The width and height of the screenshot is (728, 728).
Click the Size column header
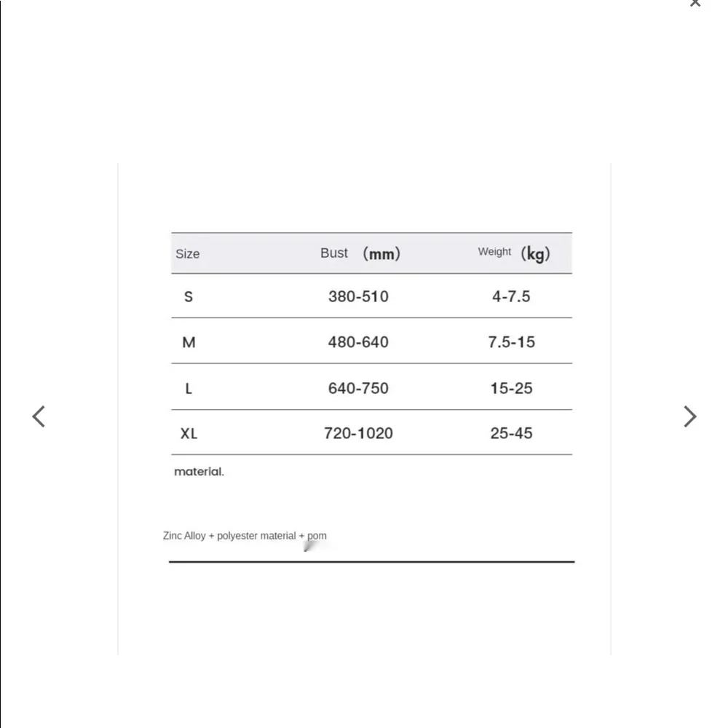(x=188, y=254)
